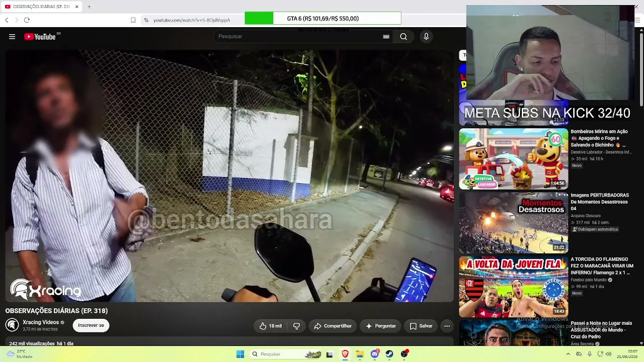The image size is (644, 362).
Task: Open the Xracing channel avatar
Action: coord(12,325)
